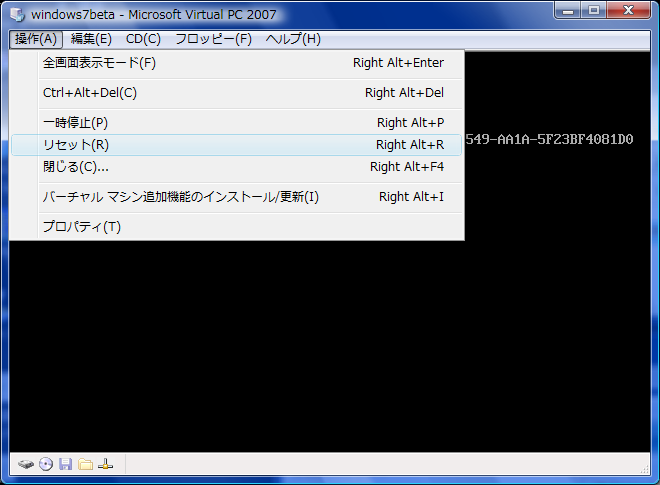Image resolution: width=660 pixels, height=485 pixels.
Task: Choose リセット(R) to reset the VM
Action: [237, 145]
